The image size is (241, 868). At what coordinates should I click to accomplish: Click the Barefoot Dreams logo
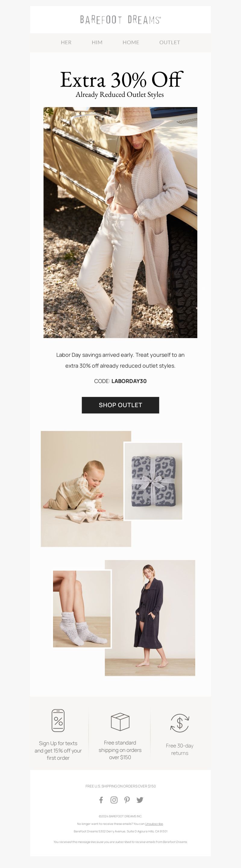click(120, 20)
